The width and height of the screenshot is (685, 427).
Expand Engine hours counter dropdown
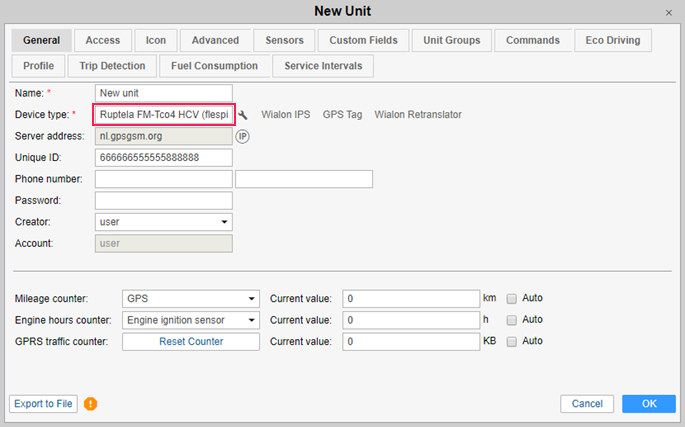[190, 320]
